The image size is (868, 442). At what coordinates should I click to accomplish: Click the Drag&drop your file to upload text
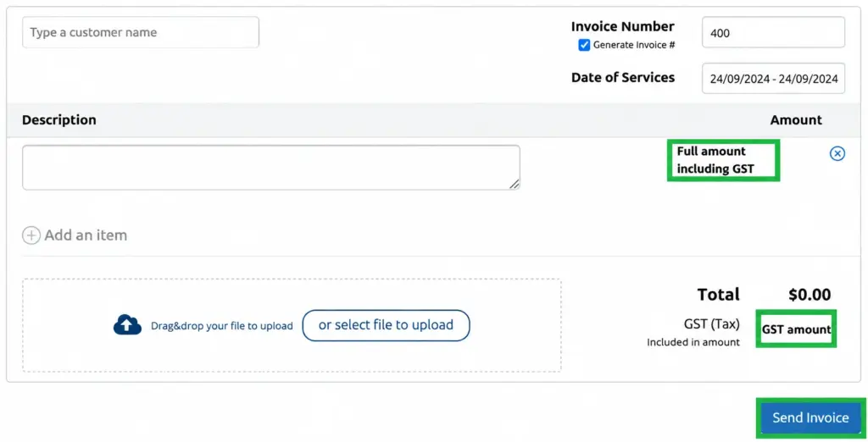point(222,326)
